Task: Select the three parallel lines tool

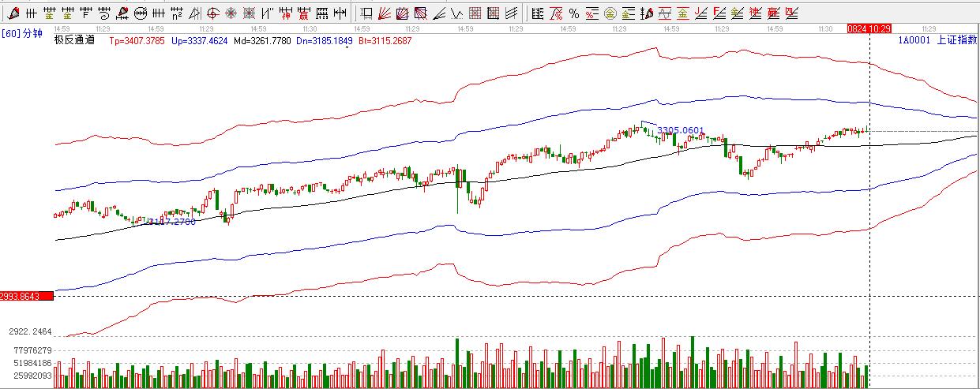Action: (513, 13)
